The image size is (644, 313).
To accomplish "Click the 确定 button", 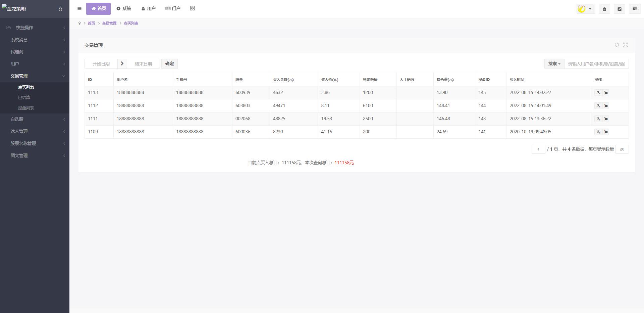I will click(169, 64).
